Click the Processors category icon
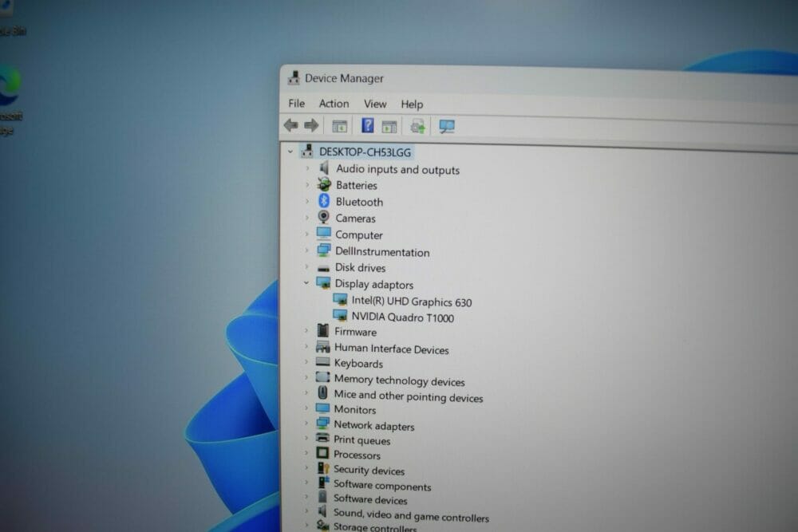Viewport: 798px width, 532px height. (x=322, y=453)
